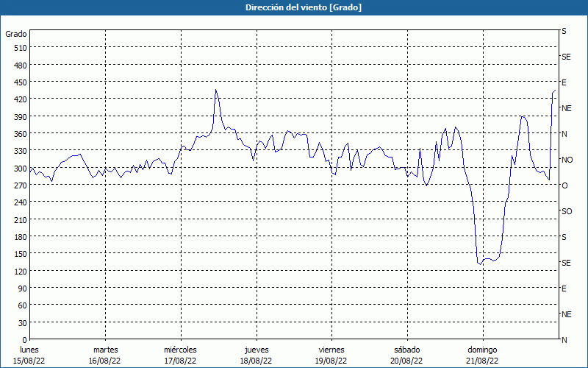Screen dimensions: 588x368
Task: Click the date label 19/08/22
Action: click(x=331, y=361)
